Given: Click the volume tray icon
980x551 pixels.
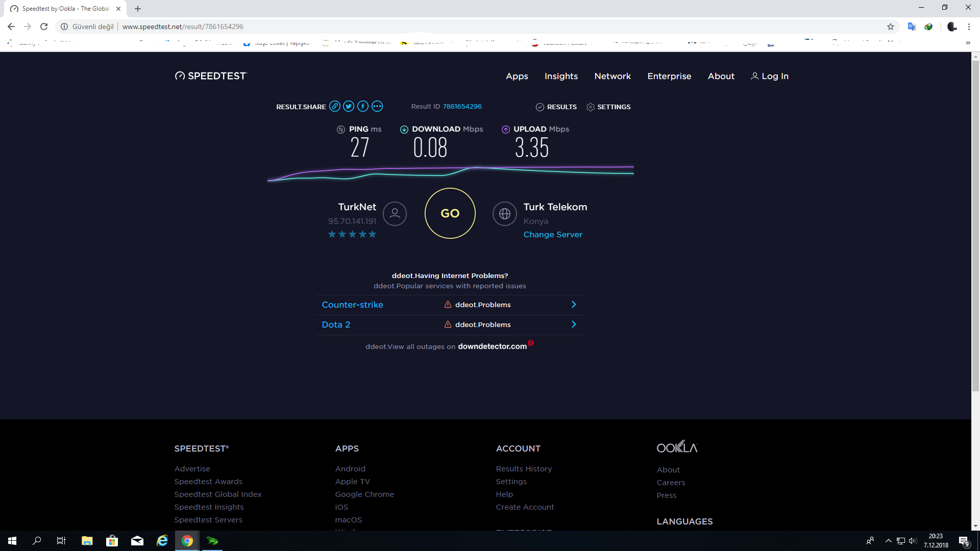Looking at the screenshot, I should tap(913, 541).
